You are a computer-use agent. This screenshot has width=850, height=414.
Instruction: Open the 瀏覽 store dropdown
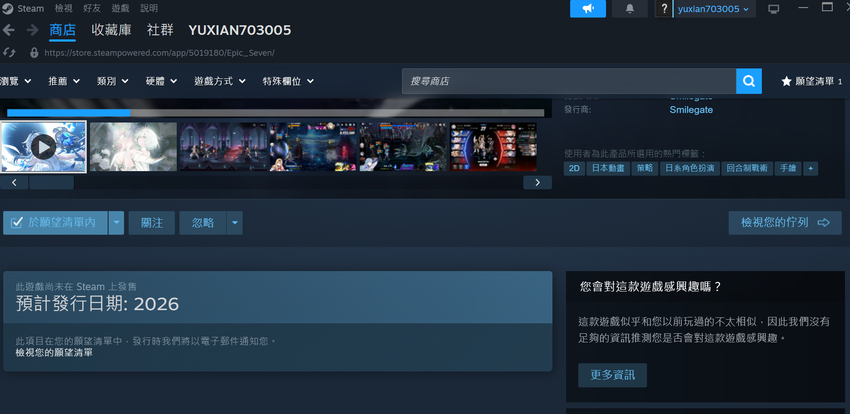[x=15, y=81]
